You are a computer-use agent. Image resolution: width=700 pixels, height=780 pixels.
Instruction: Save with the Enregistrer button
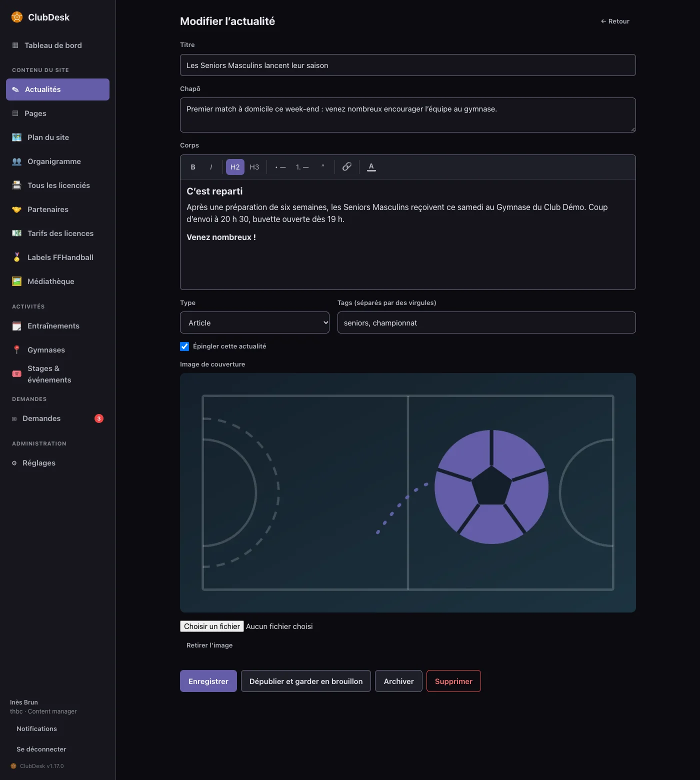coord(208,681)
